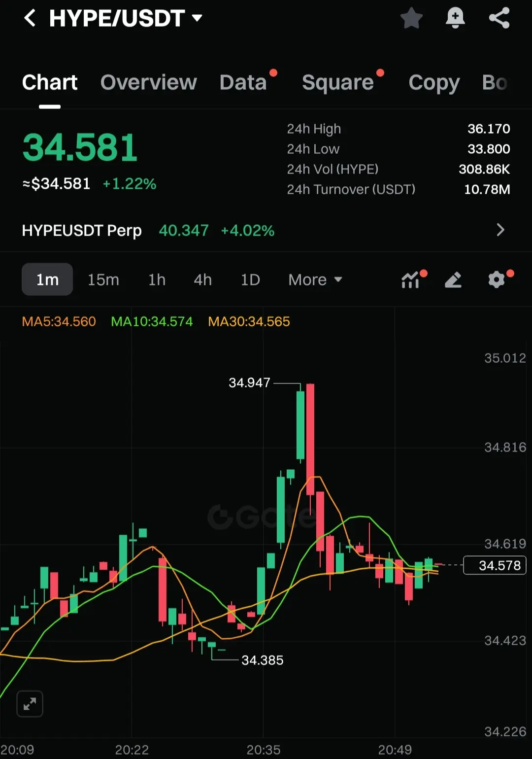Tap the 40.347 perp price value
The height and width of the screenshot is (759, 532).
click(184, 231)
